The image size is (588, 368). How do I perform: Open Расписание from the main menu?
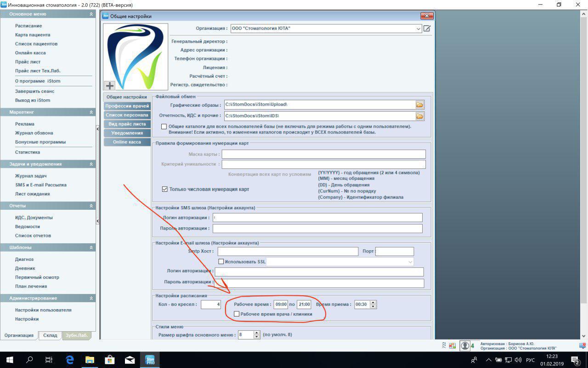pos(28,26)
